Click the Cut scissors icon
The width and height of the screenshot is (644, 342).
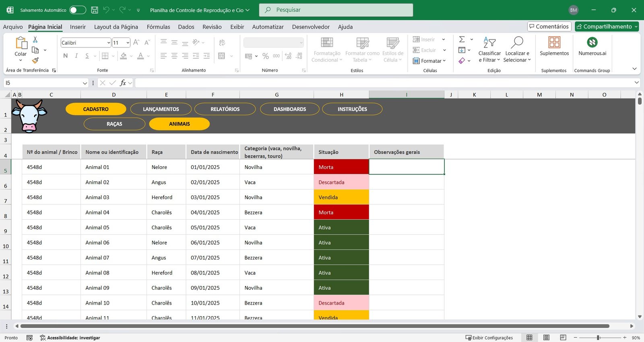click(35, 39)
